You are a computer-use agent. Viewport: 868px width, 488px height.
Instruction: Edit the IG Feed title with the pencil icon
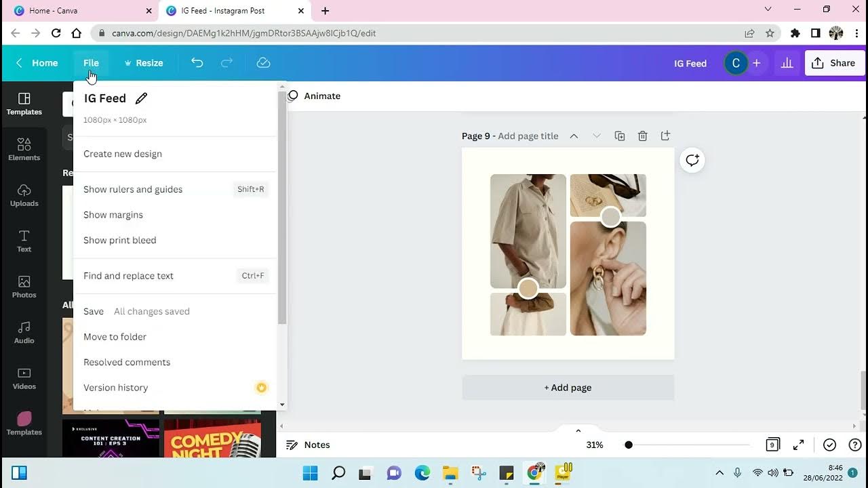pos(141,98)
